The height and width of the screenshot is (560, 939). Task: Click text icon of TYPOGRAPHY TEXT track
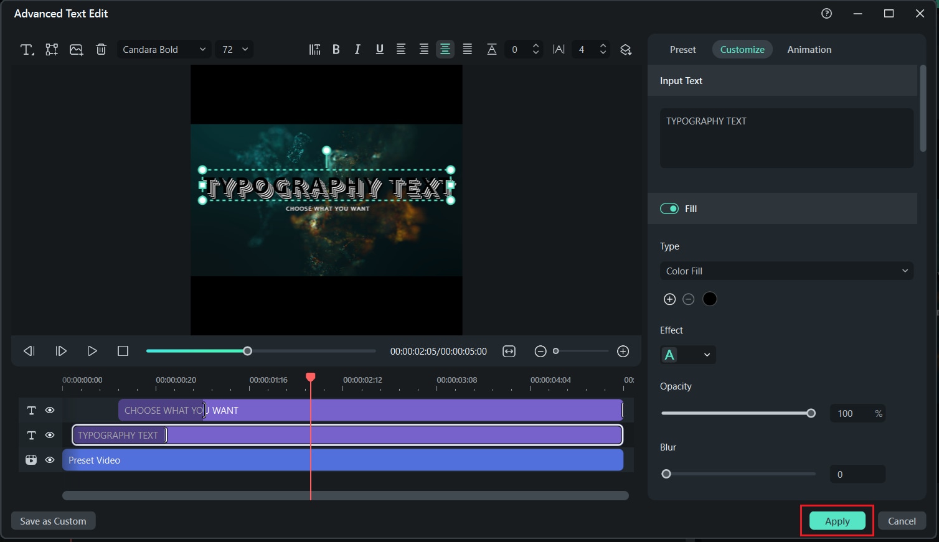31,436
